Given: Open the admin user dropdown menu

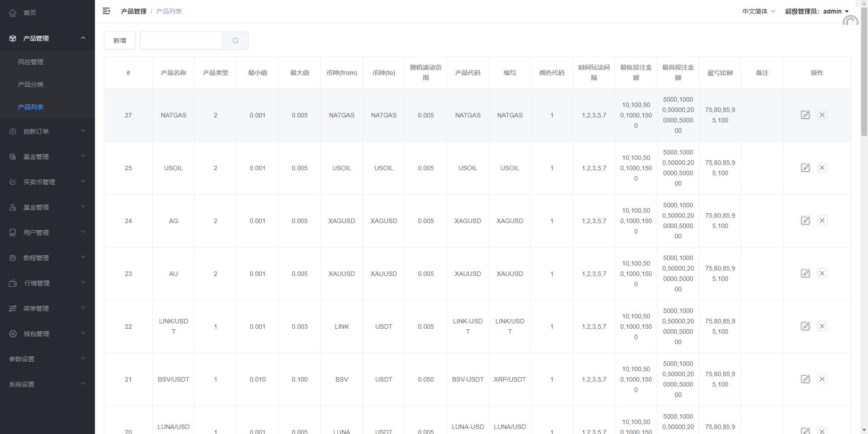Looking at the screenshot, I should click(816, 11).
